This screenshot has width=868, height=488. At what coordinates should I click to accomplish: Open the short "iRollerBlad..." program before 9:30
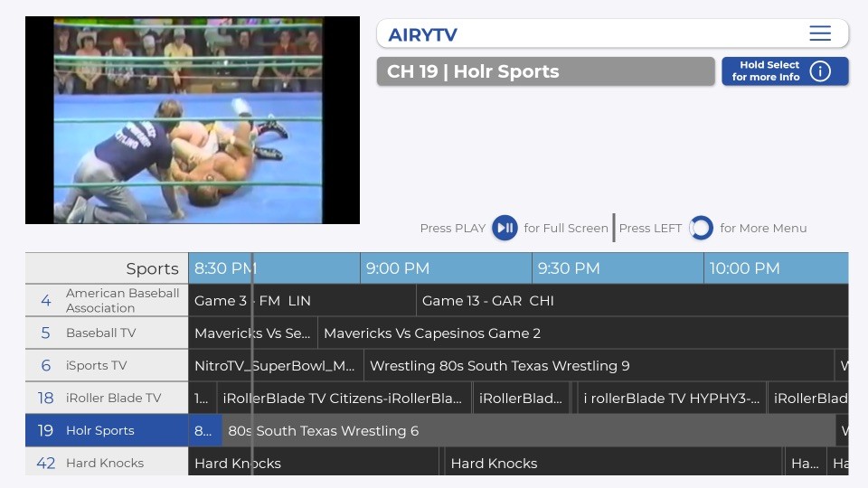[x=521, y=398]
